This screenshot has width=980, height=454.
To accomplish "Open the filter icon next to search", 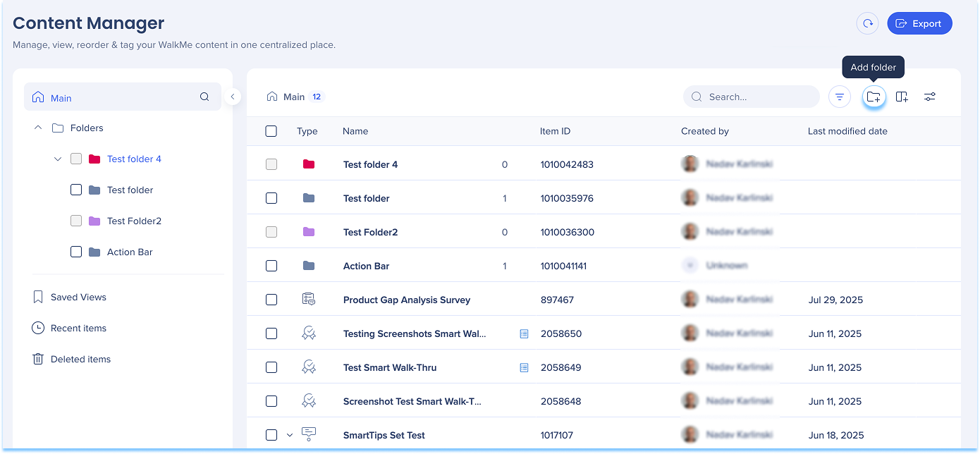I will pyautogui.click(x=839, y=97).
